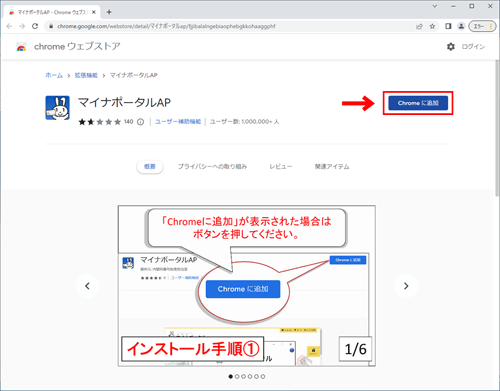Select fifth carousel dot
The height and width of the screenshot is (391, 500).
point(256,377)
